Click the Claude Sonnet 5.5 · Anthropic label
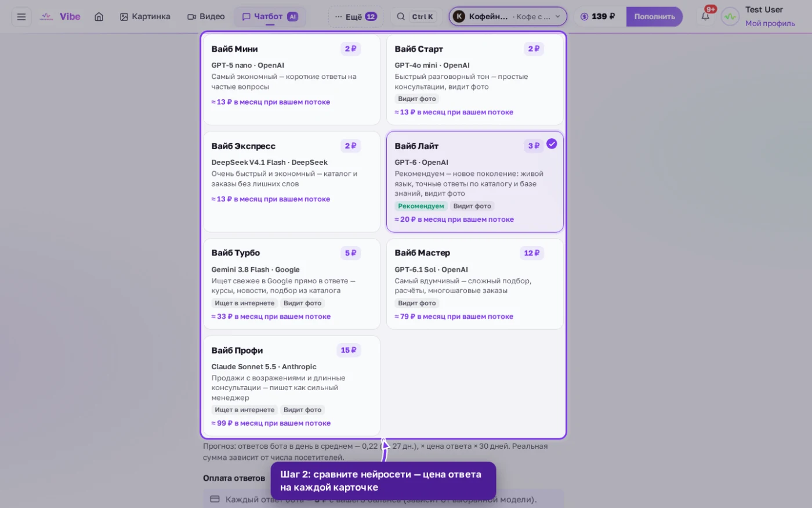This screenshot has width=812, height=508. [264, 367]
